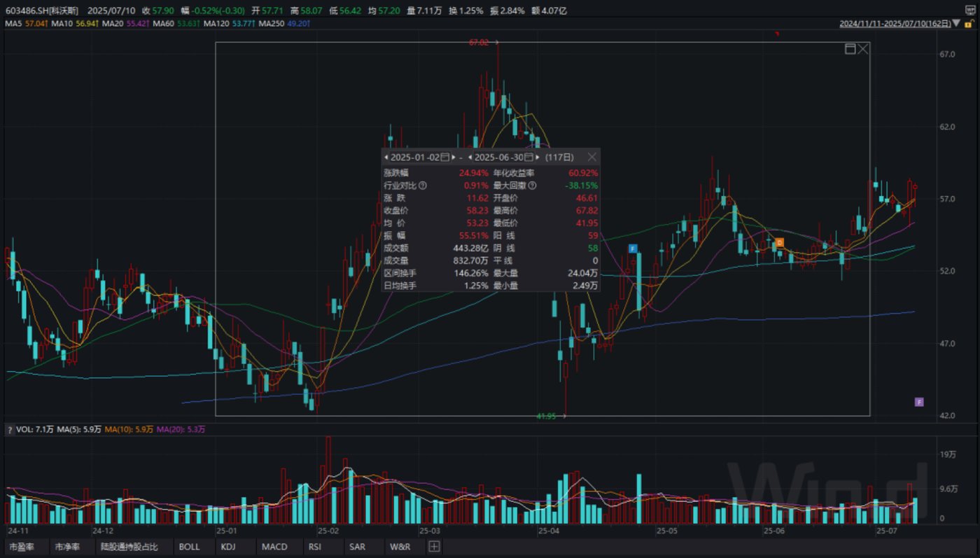This screenshot has width=980, height=558.
Task: Select the KDJ indicator tab
Action: coord(229,547)
